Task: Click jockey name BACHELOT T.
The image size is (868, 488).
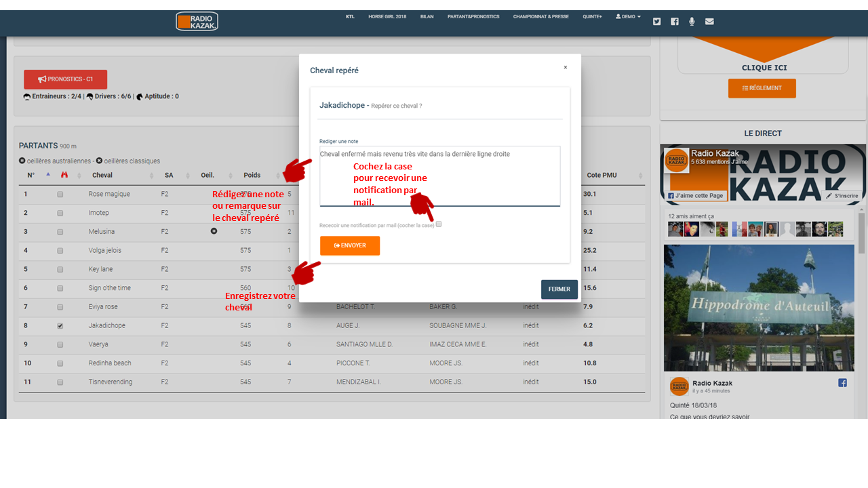Action: pos(356,307)
